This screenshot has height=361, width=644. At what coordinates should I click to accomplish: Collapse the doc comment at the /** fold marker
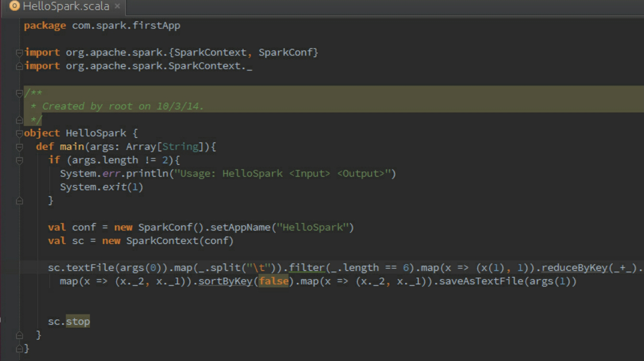point(19,93)
